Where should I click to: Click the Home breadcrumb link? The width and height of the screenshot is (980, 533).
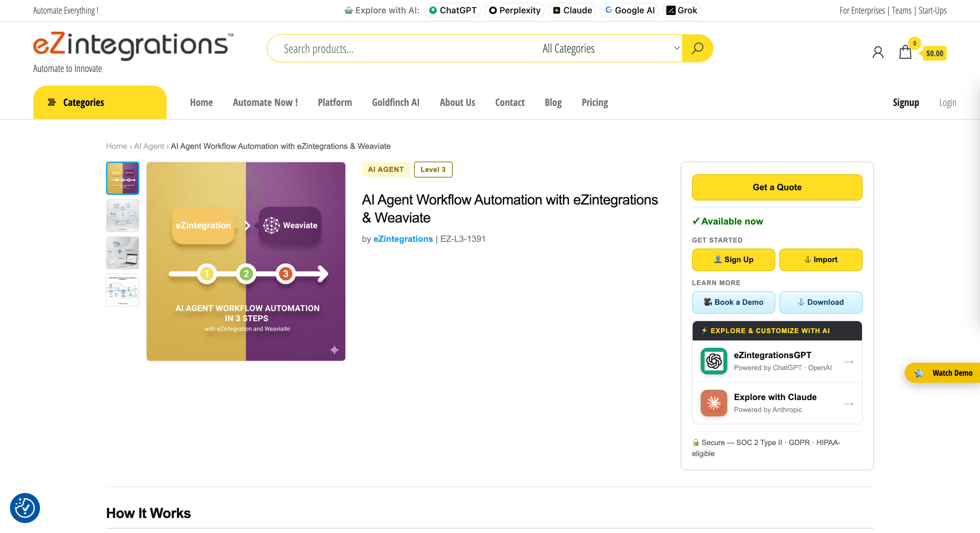point(116,146)
